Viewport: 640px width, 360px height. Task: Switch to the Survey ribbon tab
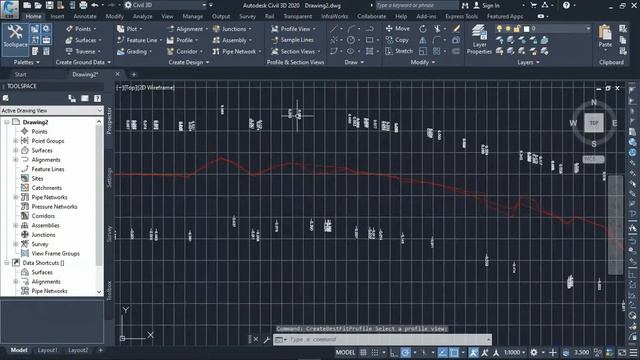(x=247, y=16)
